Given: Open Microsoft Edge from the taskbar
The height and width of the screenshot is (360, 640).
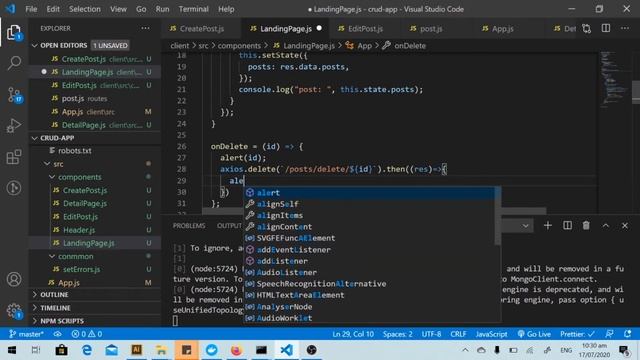Looking at the screenshot, I should (87, 350).
